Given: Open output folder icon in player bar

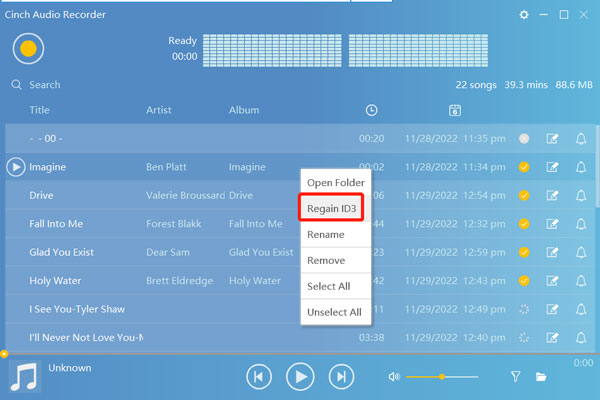Looking at the screenshot, I should 541,377.
